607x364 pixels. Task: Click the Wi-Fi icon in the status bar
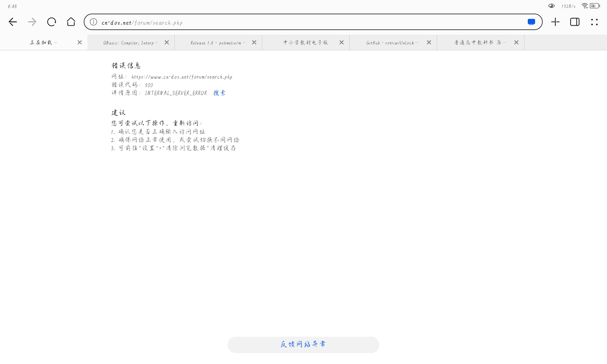(585, 6)
